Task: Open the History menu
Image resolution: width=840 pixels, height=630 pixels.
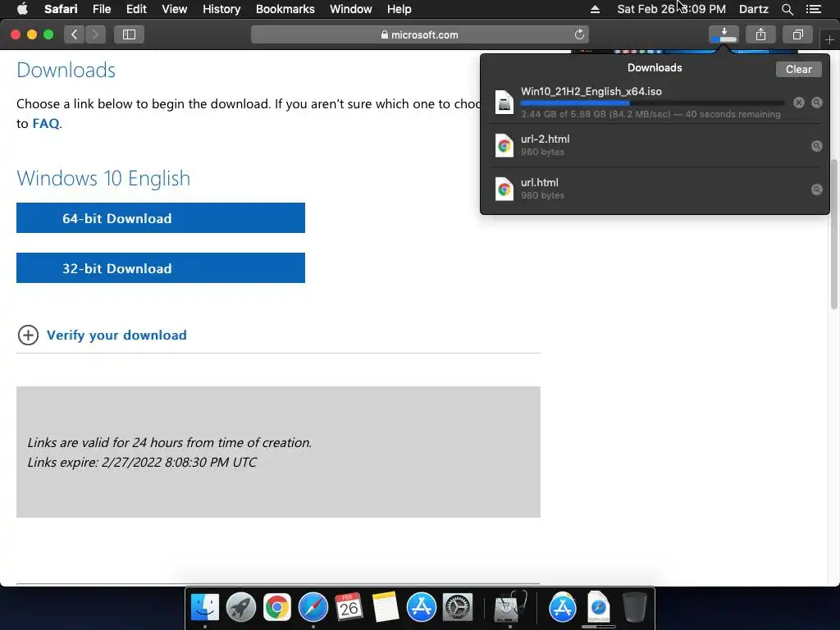Action: click(x=221, y=9)
